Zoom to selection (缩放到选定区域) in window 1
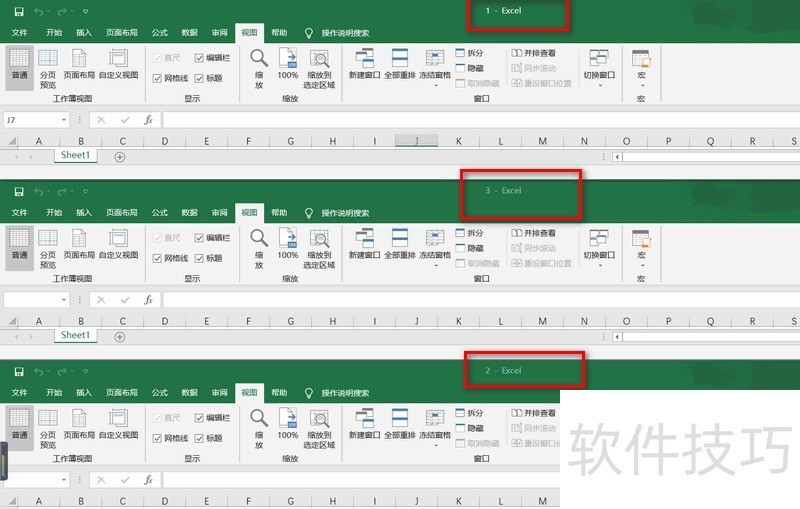 [x=319, y=69]
